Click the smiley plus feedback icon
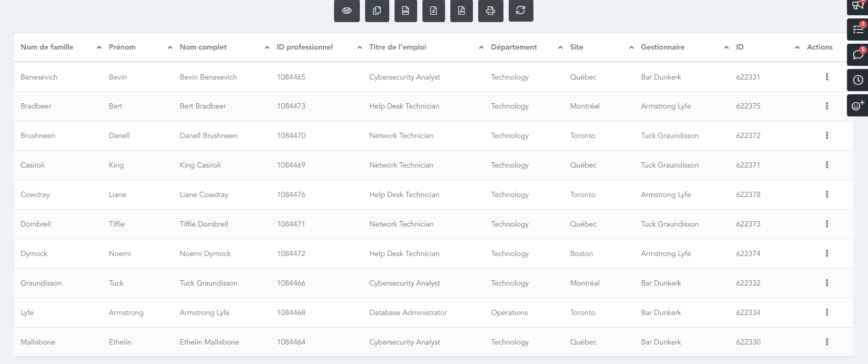 pyautogui.click(x=858, y=106)
